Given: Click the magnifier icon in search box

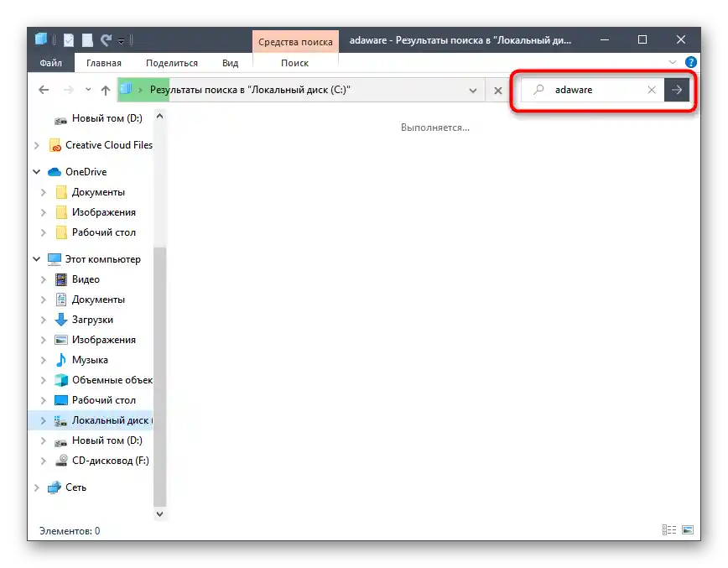Looking at the screenshot, I should (538, 89).
